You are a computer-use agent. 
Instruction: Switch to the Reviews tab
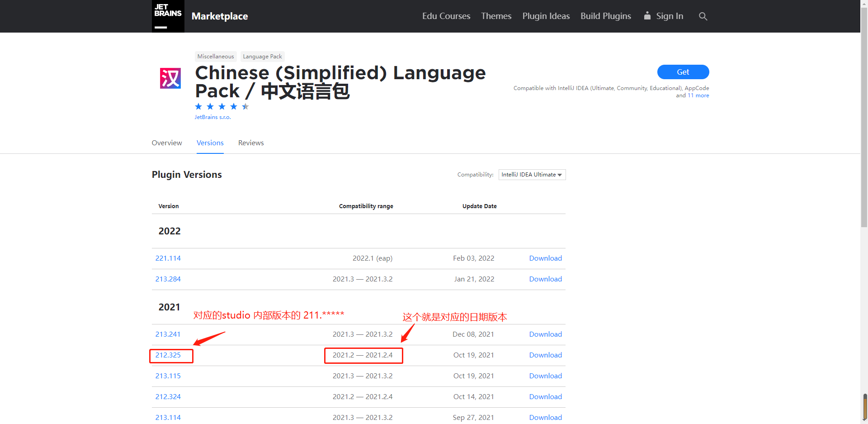click(x=251, y=143)
